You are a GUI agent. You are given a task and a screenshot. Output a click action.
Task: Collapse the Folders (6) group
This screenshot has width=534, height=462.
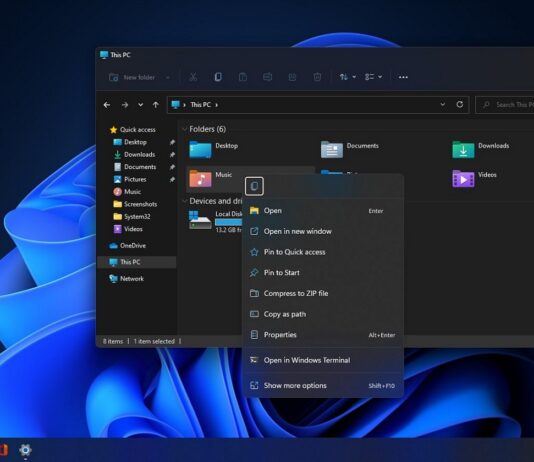185,129
